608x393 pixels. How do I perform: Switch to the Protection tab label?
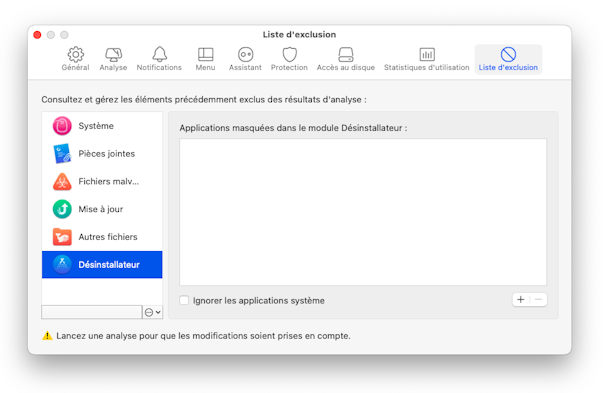(x=289, y=67)
